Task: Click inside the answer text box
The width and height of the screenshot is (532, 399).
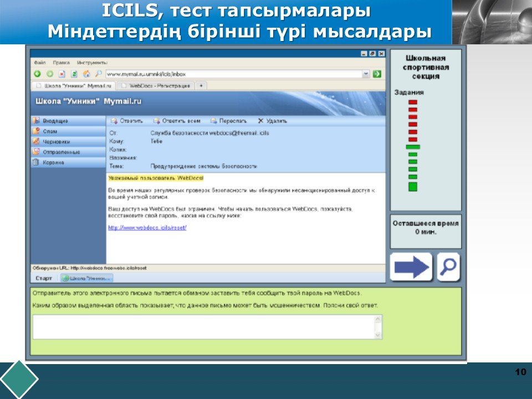Action: pos(205,326)
